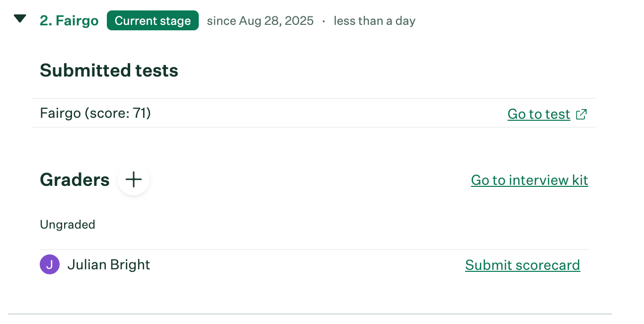Click the plus icon beside Graders

click(x=134, y=179)
